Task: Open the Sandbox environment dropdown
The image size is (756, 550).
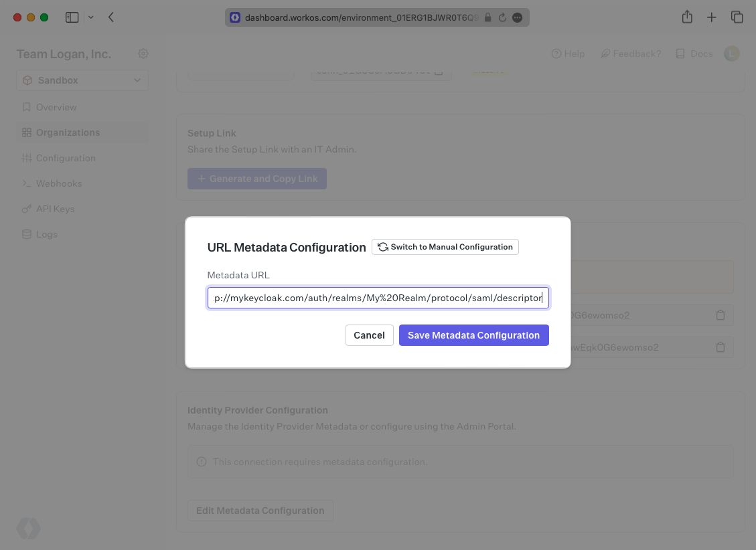Action: pos(82,80)
